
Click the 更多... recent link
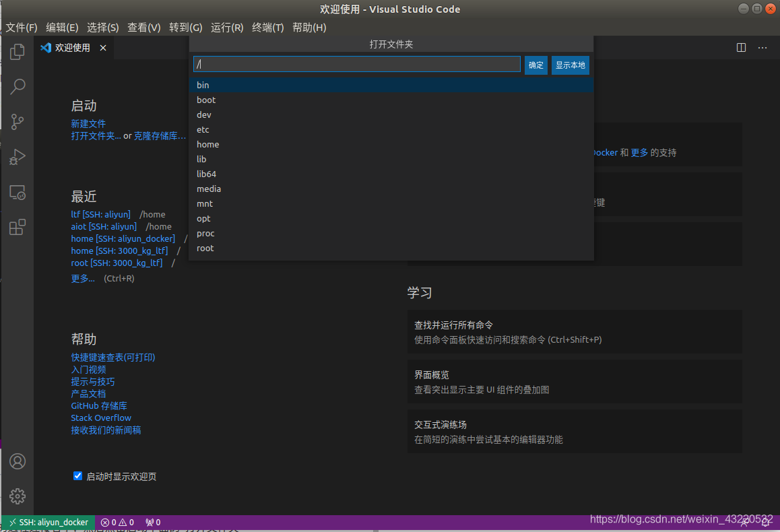click(x=83, y=278)
